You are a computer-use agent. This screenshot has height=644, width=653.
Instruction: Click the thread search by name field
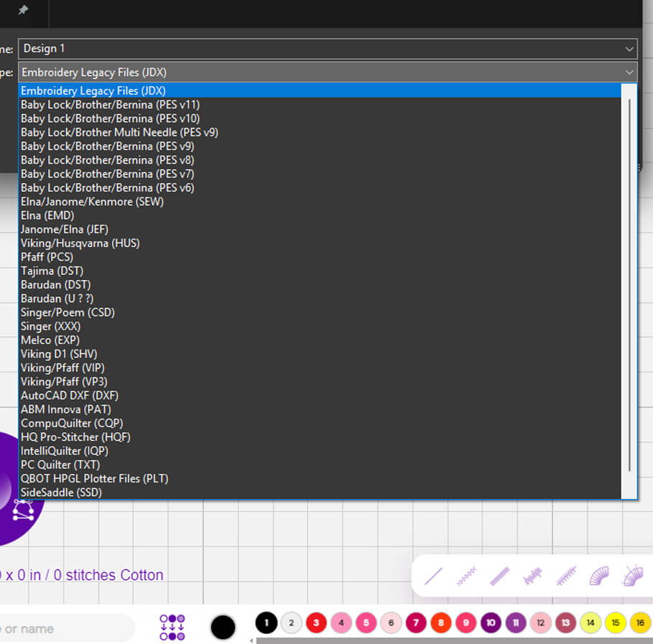click(65, 627)
